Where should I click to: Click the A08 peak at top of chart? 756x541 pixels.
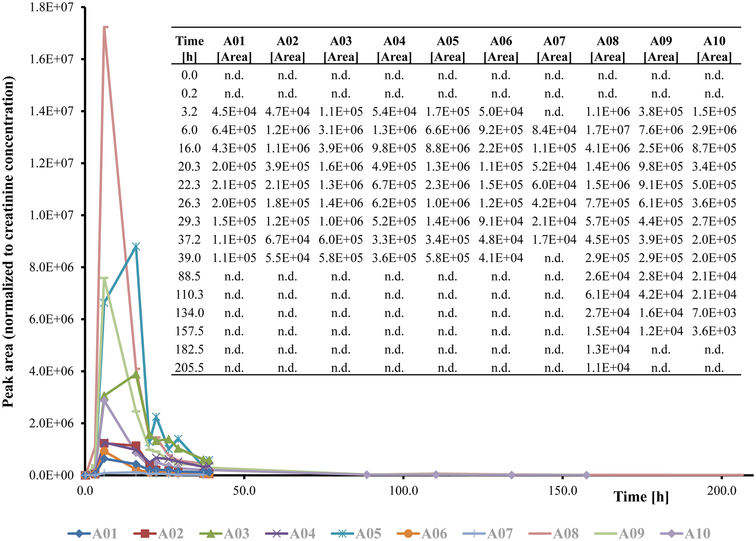(x=105, y=27)
